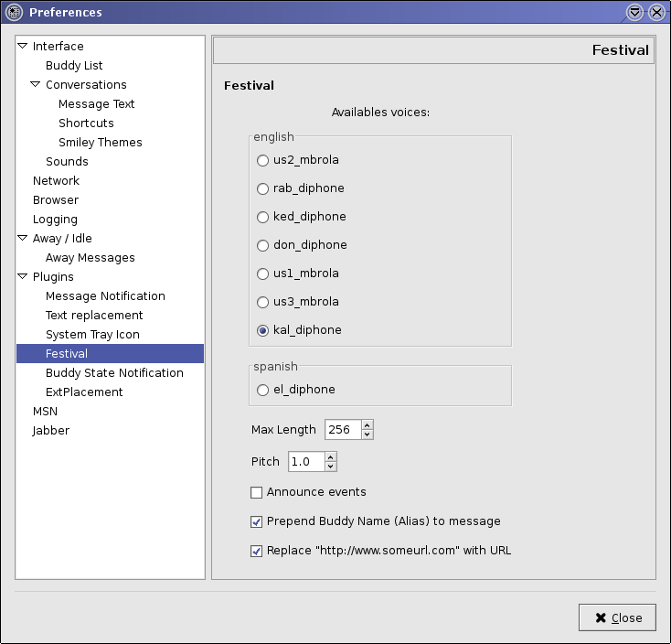Collapse the Plugins tree section
This screenshot has width=671, height=644.
click(x=23, y=276)
